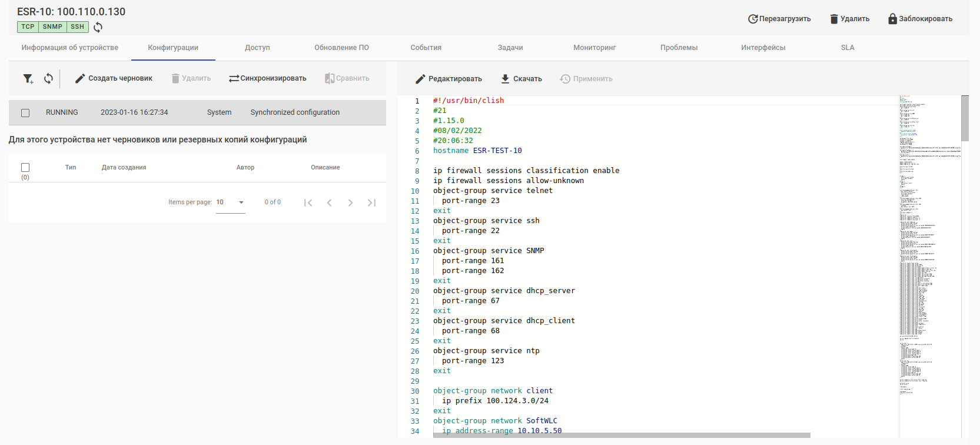
Task: Click Синхронизировать to sync configuration
Action: (x=268, y=78)
